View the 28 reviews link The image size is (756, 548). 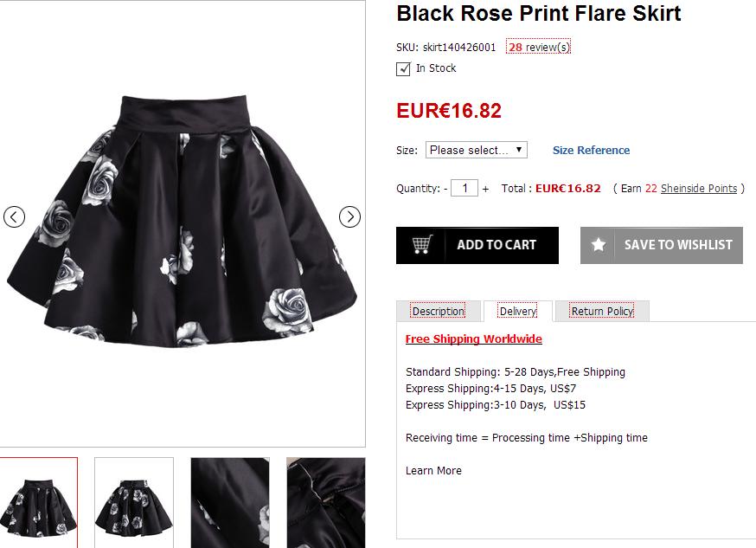coord(538,48)
